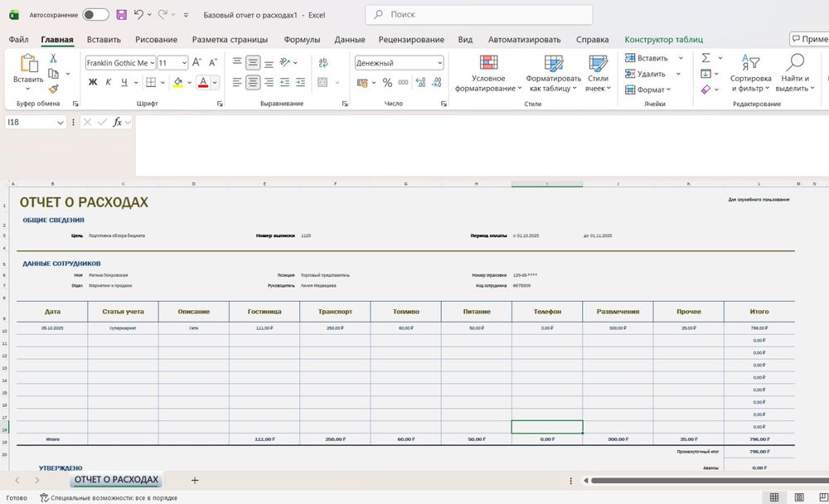Click the AutoSum sigma icon
Image resolution: width=829 pixels, height=504 pixels.
coord(705,58)
